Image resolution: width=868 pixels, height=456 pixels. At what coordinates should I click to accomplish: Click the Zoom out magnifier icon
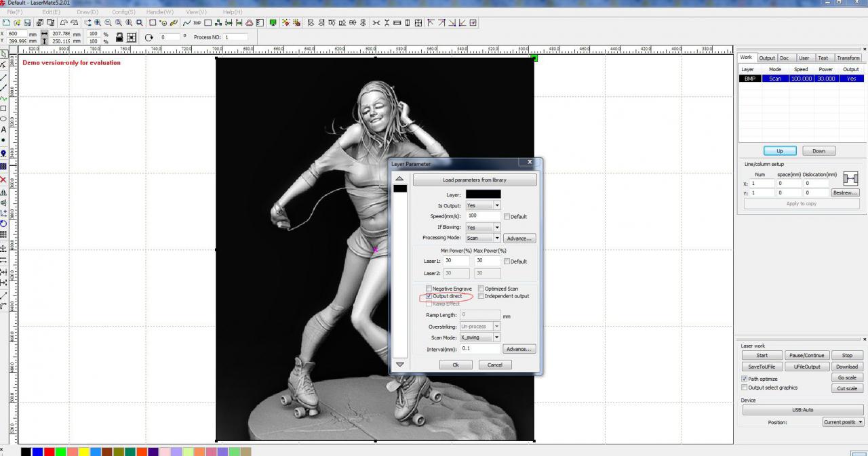108,22
